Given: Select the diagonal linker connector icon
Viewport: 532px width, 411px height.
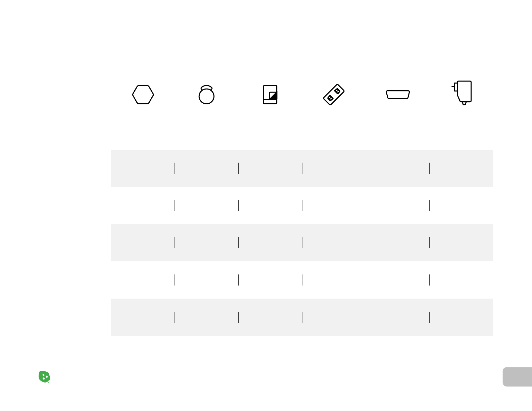Looking at the screenshot, I should [334, 95].
